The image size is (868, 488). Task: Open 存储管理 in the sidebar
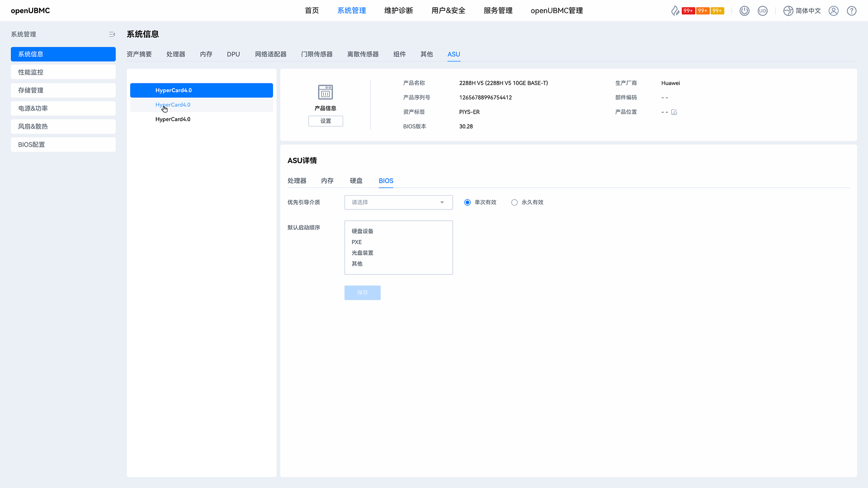click(63, 90)
